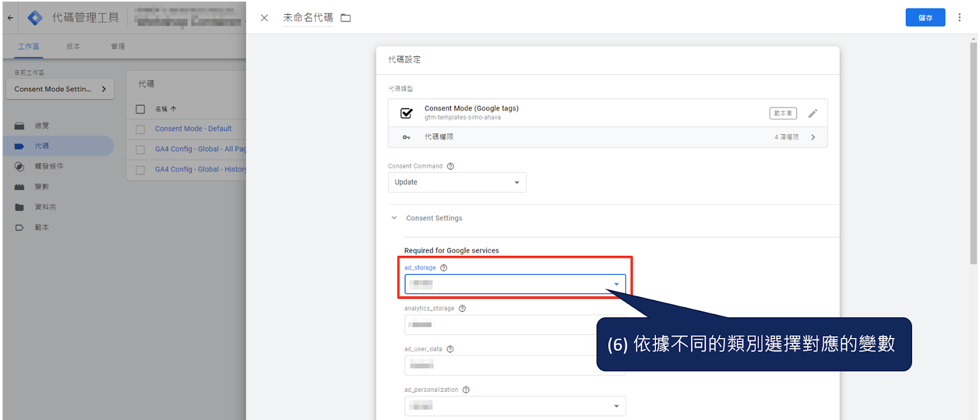Open the Consent Mode Settin... workspace selector

(x=60, y=89)
